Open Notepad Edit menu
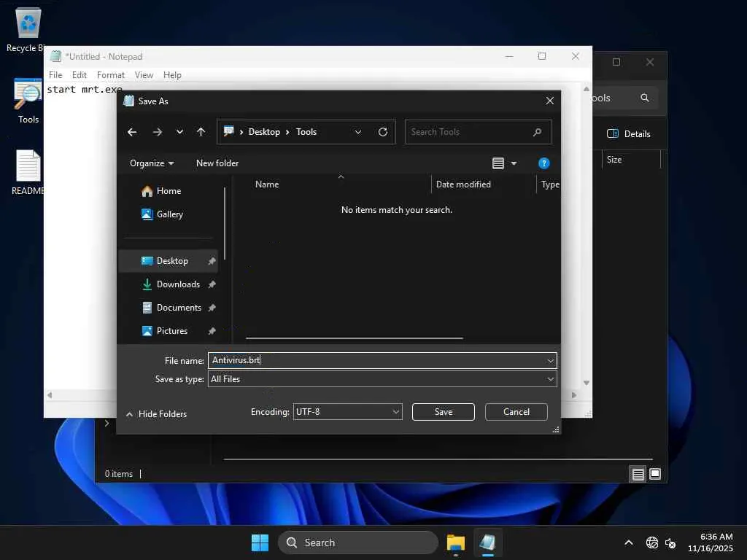The width and height of the screenshot is (747, 560). 79,75
